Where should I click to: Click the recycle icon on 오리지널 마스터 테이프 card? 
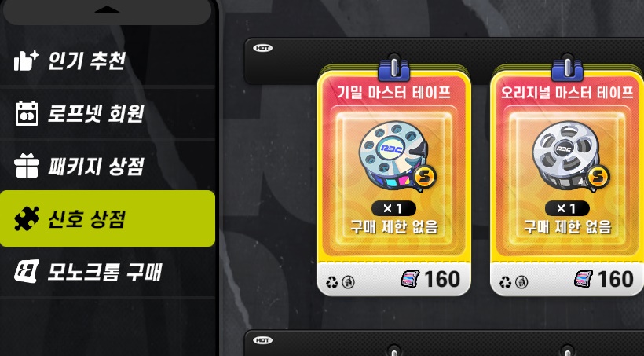pyautogui.click(x=505, y=282)
